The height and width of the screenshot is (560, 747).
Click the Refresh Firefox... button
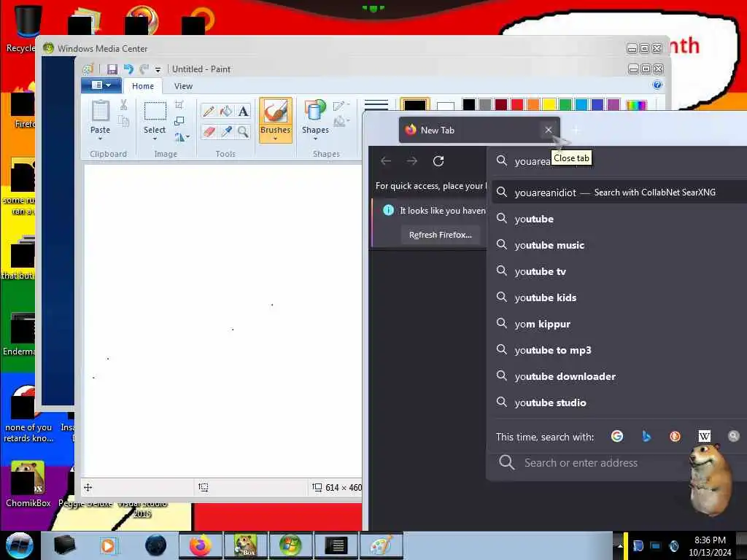tap(440, 235)
